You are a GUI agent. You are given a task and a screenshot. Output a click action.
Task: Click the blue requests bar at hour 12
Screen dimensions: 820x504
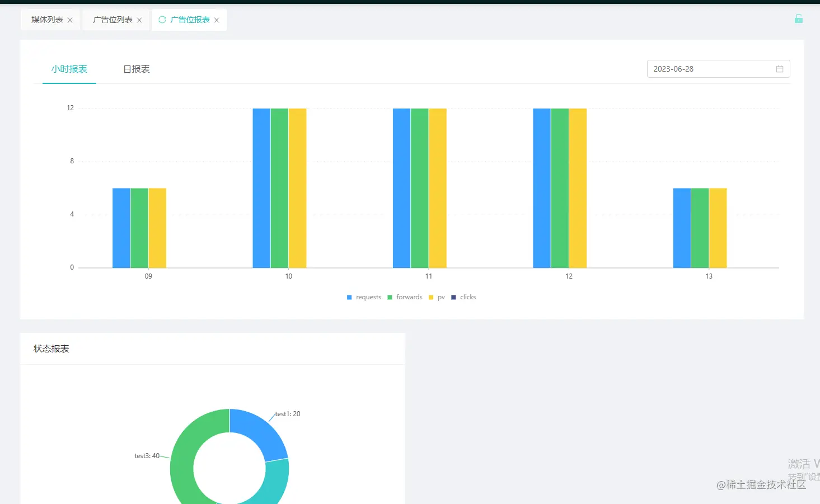click(x=542, y=188)
